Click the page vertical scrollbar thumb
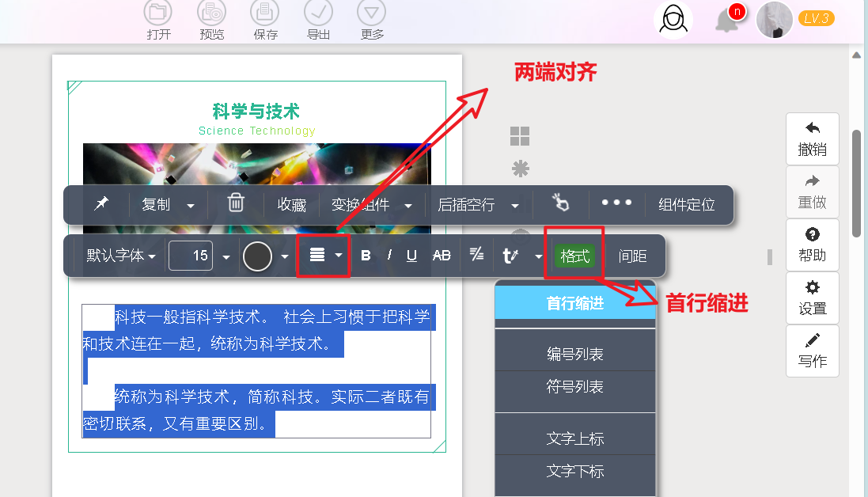Screen dimensions: 868x497 [x=856, y=183]
